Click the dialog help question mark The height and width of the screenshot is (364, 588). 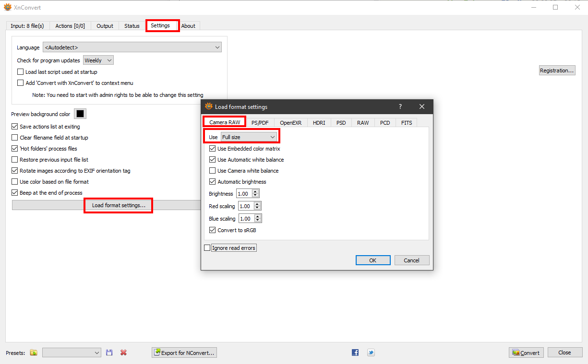pos(400,106)
